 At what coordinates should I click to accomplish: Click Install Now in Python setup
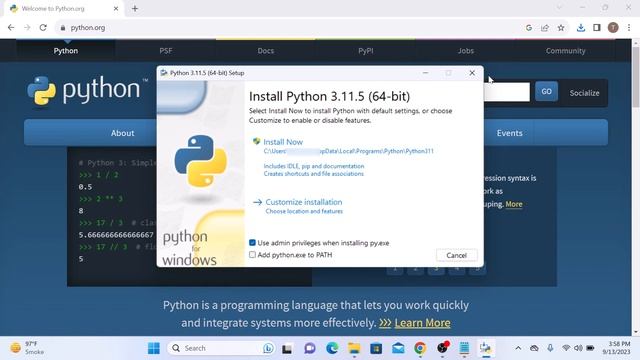[x=283, y=142]
